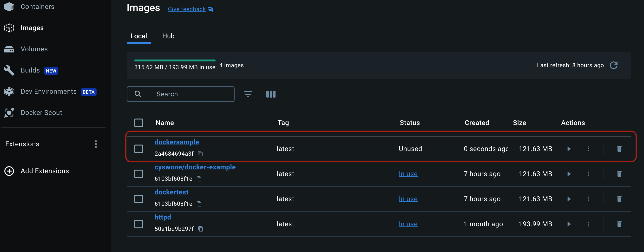The width and height of the screenshot is (644, 252).
Task: Sort by the Size column header
Action: click(519, 123)
